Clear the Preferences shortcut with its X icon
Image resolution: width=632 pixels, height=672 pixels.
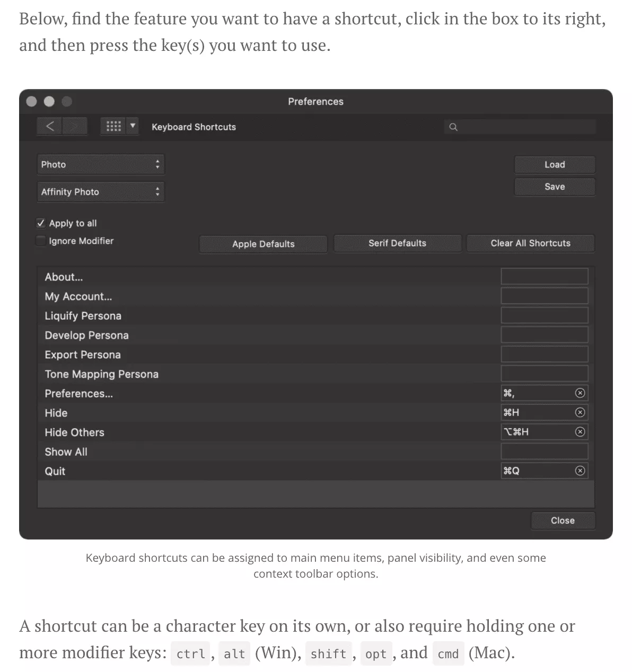point(580,393)
